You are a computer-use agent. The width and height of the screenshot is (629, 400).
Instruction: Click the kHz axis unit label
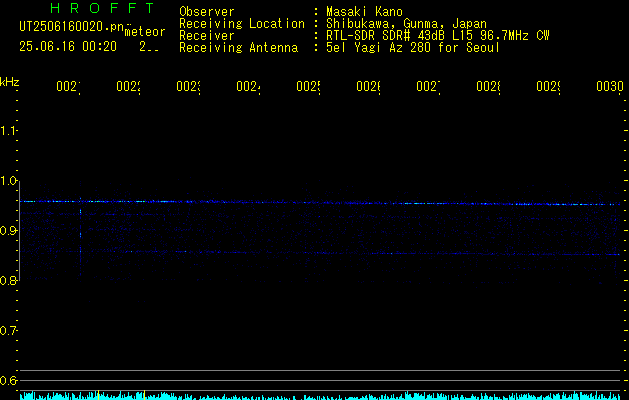tap(10, 82)
